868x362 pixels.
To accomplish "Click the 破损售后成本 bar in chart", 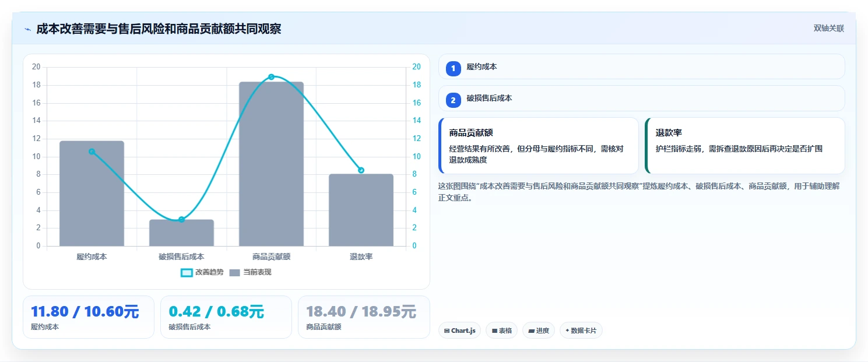I will [x=181, y=233].
